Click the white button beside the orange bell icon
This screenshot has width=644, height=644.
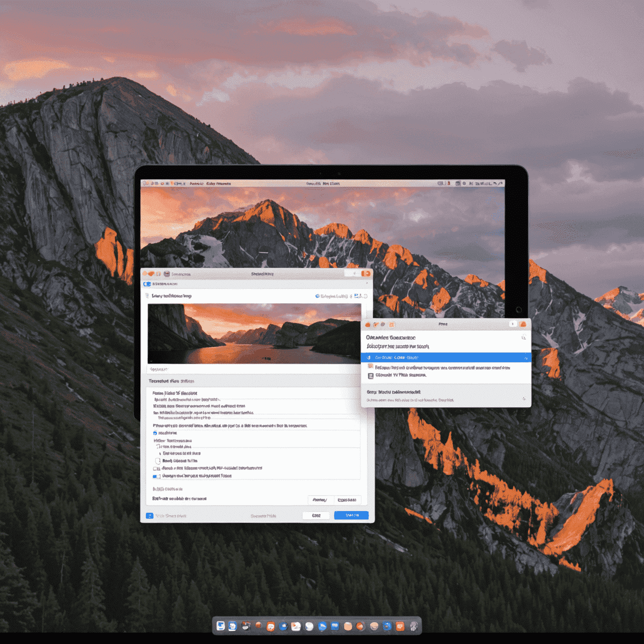pyautogui.click(x=513, y=324)
